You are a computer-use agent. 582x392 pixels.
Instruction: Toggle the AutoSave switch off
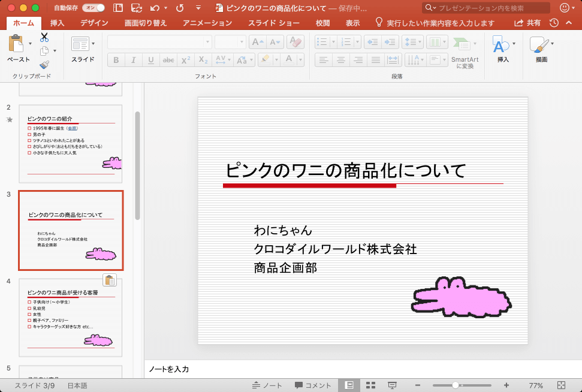coord(93,8)
